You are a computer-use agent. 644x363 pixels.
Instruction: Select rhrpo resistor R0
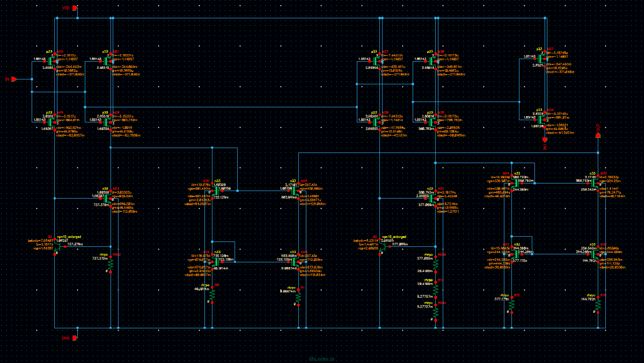[212, 295]
